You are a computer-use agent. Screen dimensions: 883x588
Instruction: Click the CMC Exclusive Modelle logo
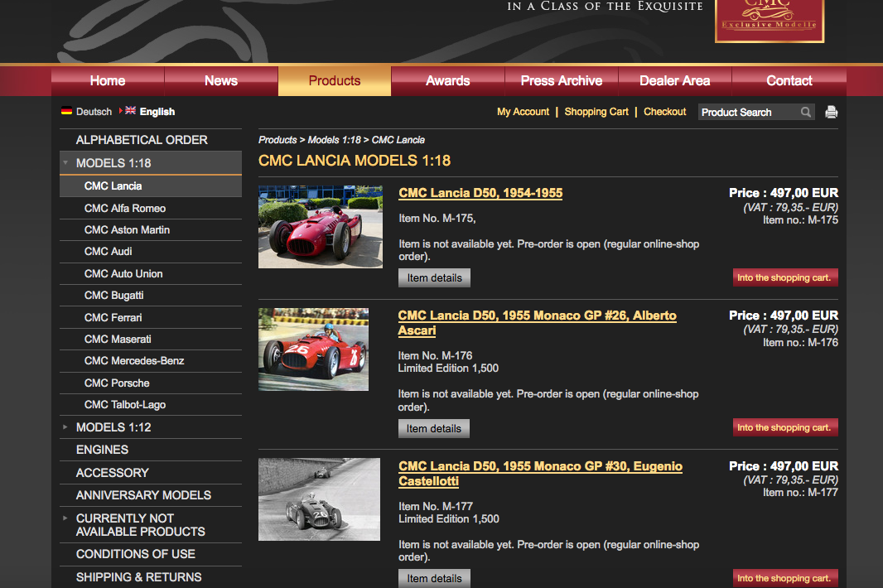769,20
